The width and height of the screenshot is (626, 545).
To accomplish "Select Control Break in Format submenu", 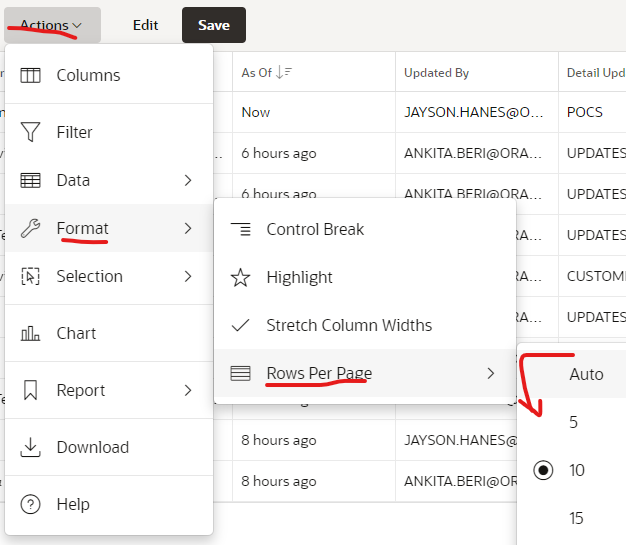I will [365, 229].
